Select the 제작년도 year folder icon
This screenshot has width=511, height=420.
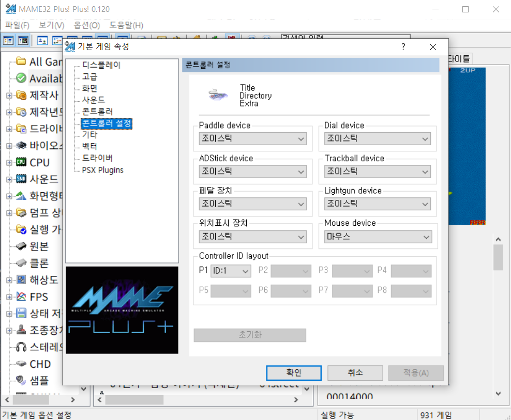pyautogui.click(x=21, y=112)
